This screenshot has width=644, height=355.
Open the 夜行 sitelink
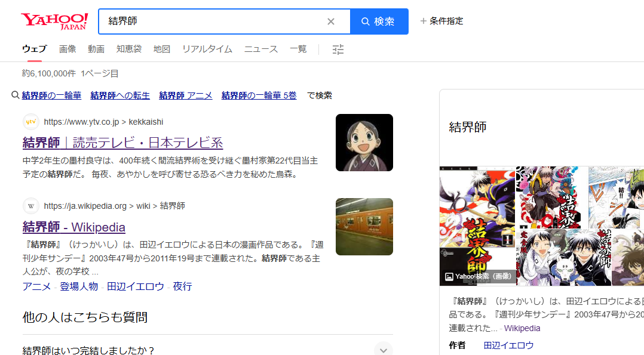pyautogui.click(x=182, y=286)
